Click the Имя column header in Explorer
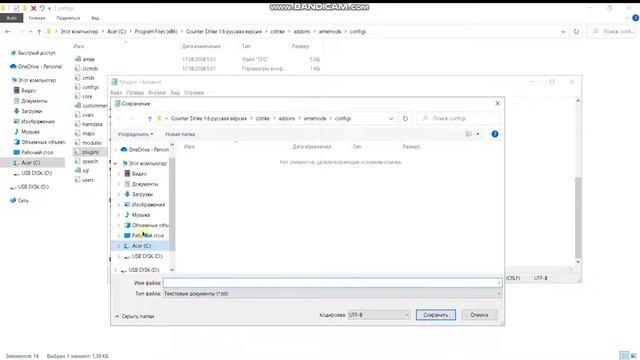This screenshot has height=360, width=640. pyautogui.click(x=79, y=46)
